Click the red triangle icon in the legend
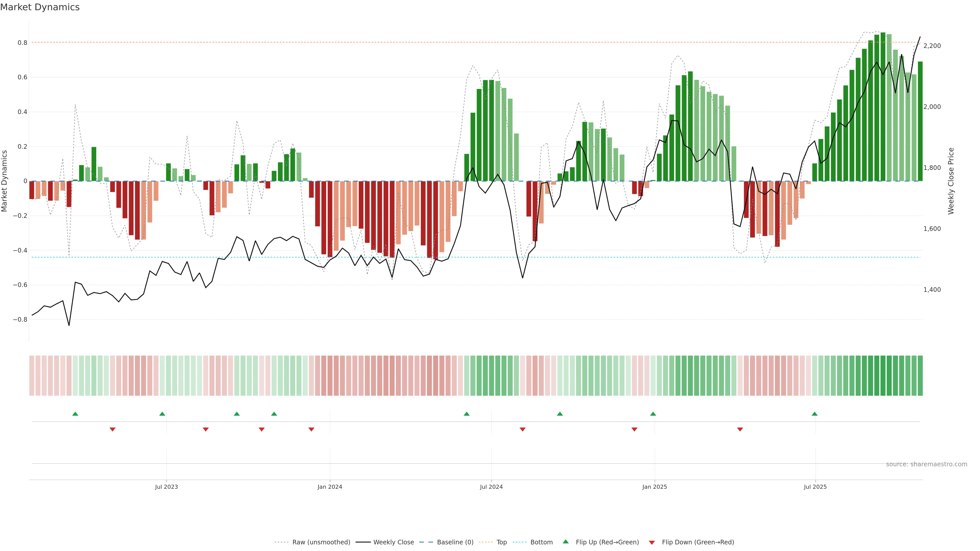 [x=652, y=542]
